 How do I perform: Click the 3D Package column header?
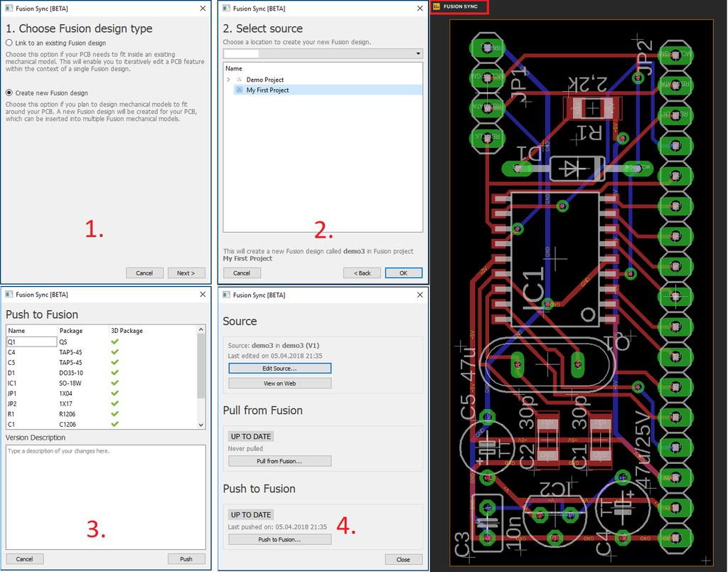(127, 330)
